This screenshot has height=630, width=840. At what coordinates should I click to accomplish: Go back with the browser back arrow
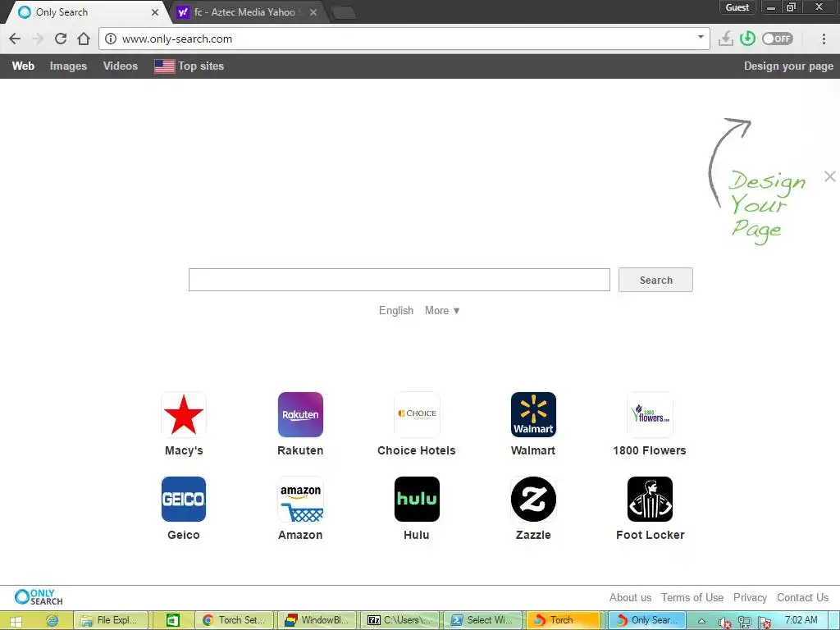[x=15, y=39]
